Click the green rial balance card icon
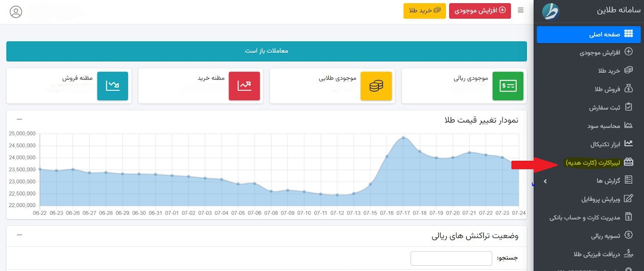The height and width of the screenshot is (271, 644). tap(508, 86)
